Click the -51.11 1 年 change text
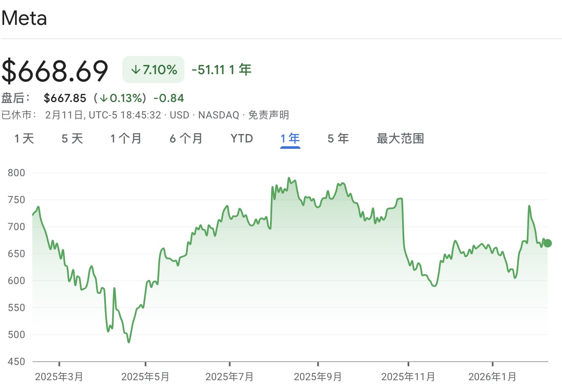The width and height of the screenshot is (562, 392). point(222,70)
